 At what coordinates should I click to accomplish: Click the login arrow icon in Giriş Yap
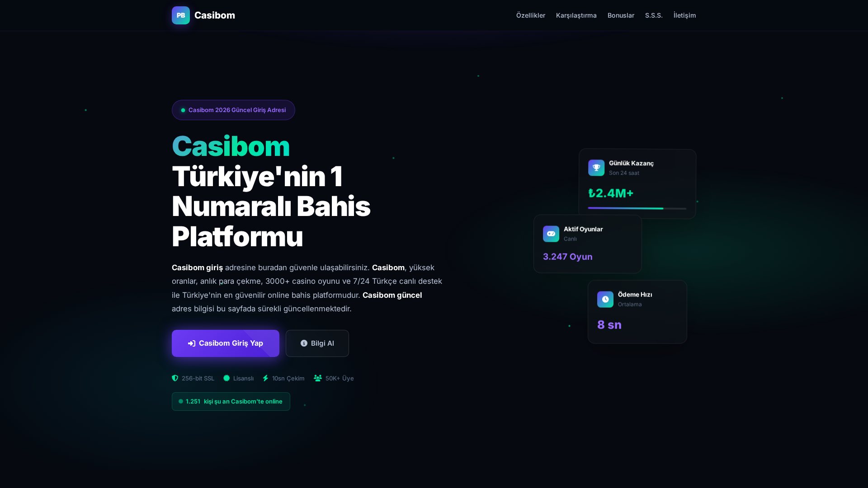pos(192,343)
